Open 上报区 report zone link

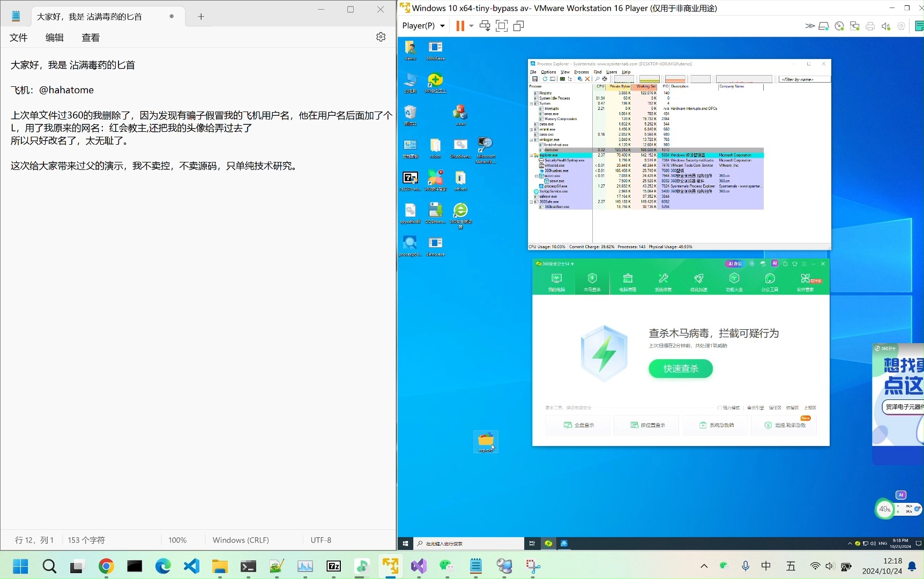(x=810, y=408)
